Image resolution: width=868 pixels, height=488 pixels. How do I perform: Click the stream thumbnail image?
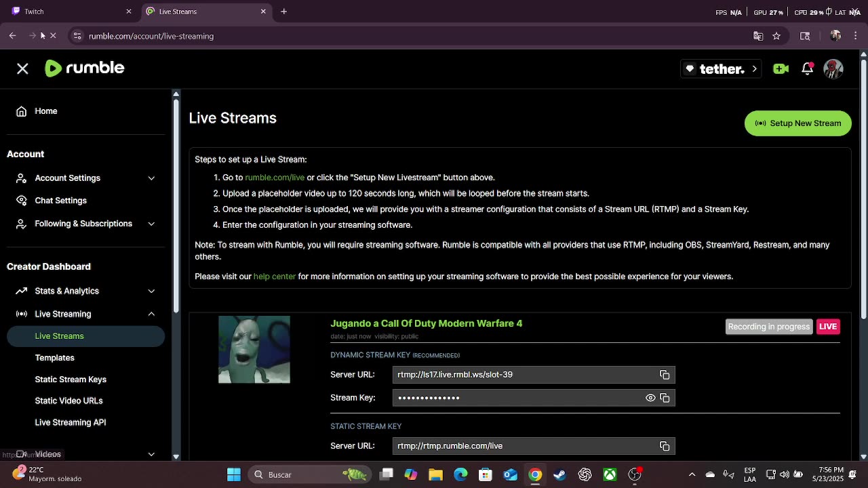click(x=254, y=350)
